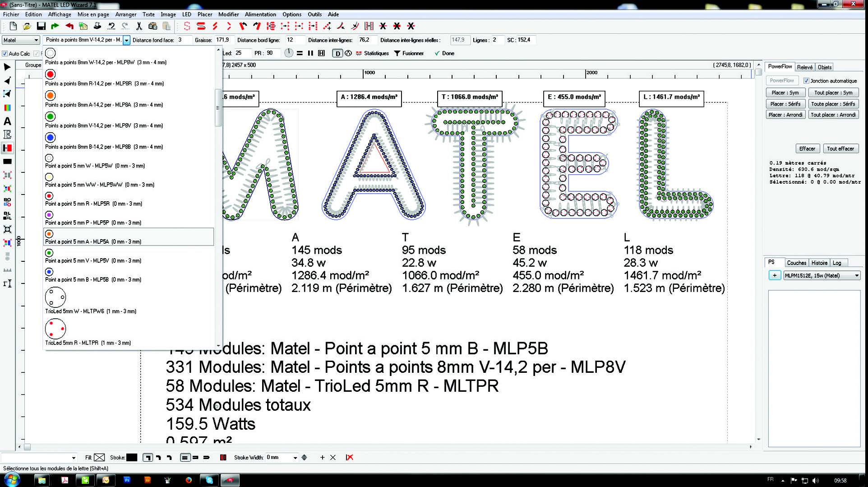
Task: Open the Stroke Width dropdown
Action: click(x=295, y=458)
